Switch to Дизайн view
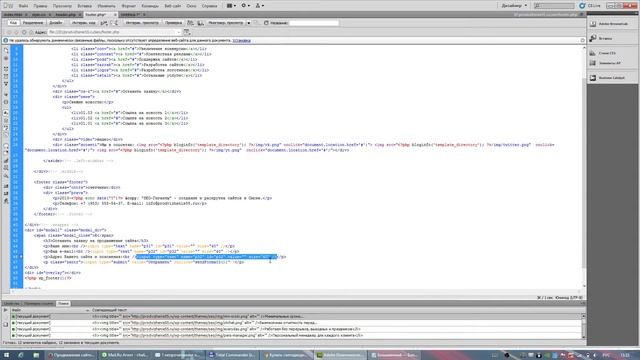The height and width of the screenshot is (360, 640). coord(56,23)
